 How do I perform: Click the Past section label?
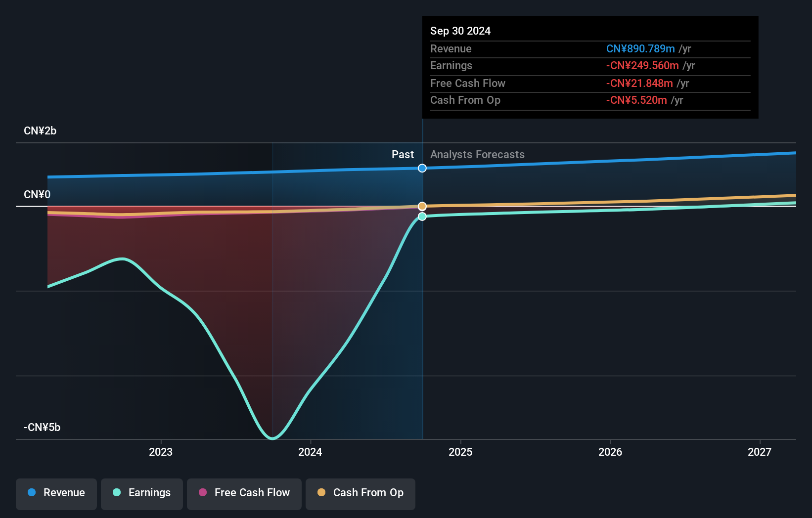[403, 155]
